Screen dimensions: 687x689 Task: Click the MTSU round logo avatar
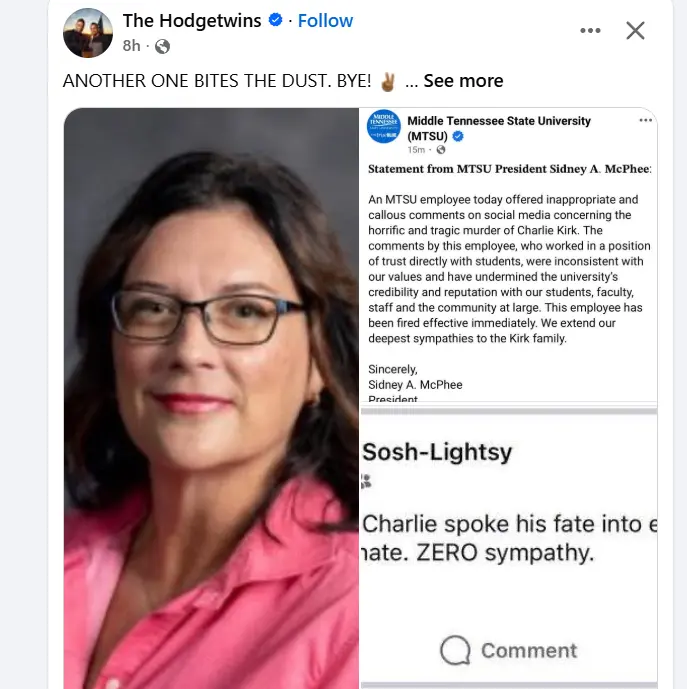pos(384,127)
